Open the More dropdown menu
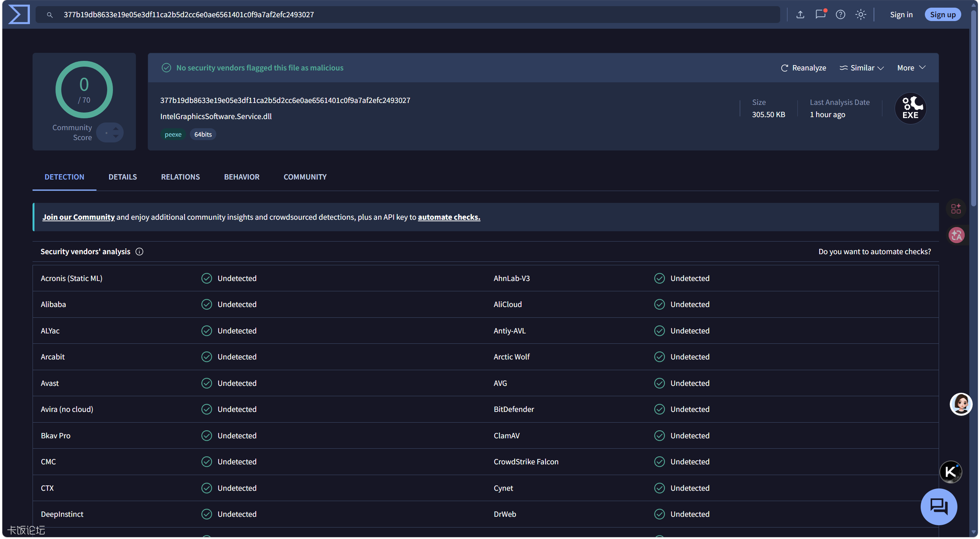 point(911,68)
